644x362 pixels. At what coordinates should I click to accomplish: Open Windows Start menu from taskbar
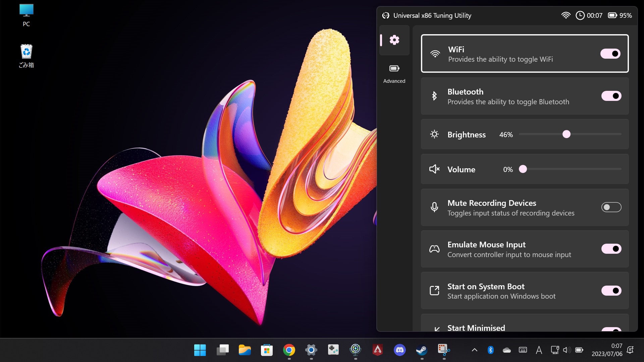click(200, 350)
